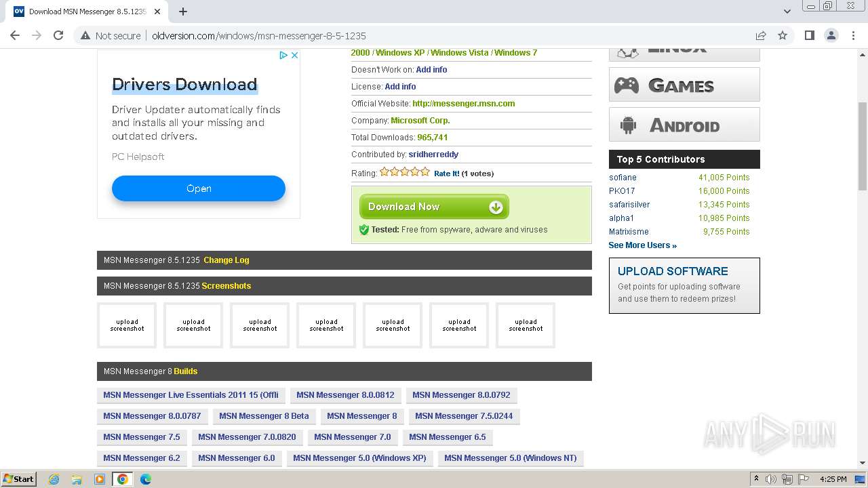View contributor Matrixisme profile
Image resolution: width=868 pixels, height=488 pixels.
tap(629, 232)
